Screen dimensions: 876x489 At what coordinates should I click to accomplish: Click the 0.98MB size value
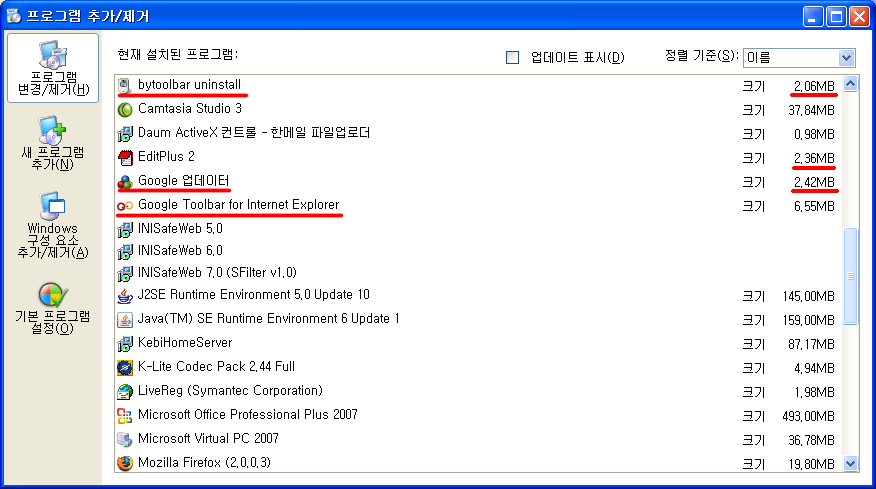click(814, 135)
